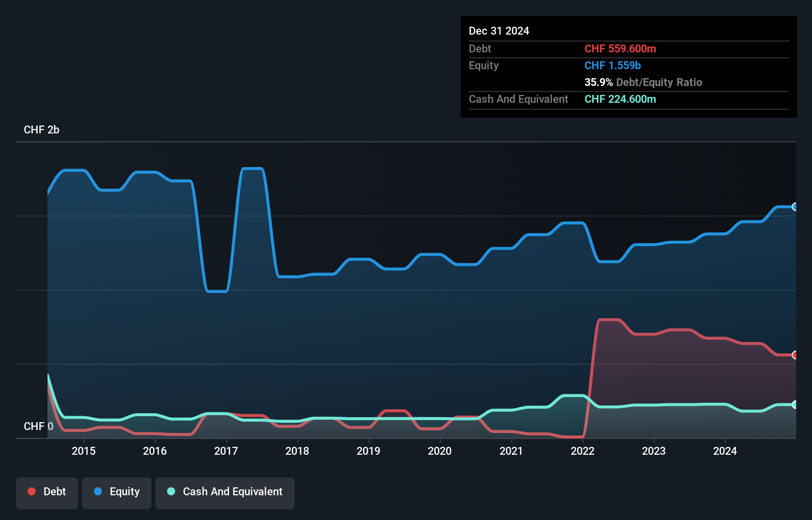This screenshot has height=520, width=812.
Task: Click the CHF 2b y-axis label
Action: [42, 130]
